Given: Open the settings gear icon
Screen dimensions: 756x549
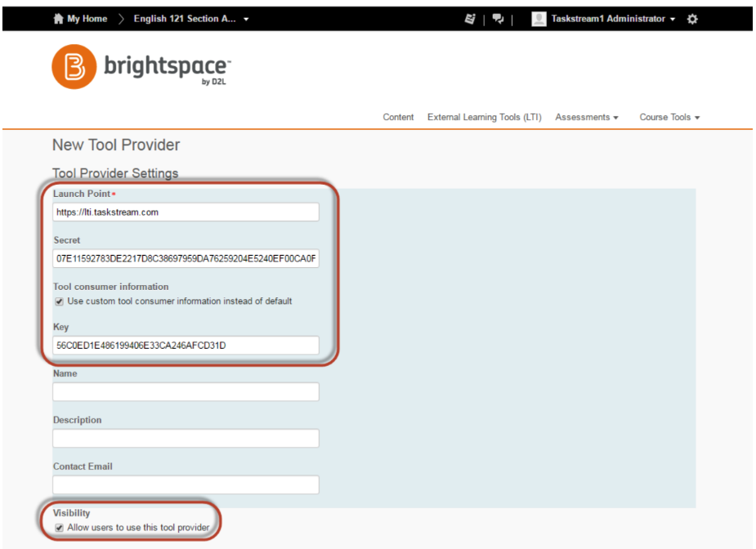Looking at the screenshot, I should 692,19.
